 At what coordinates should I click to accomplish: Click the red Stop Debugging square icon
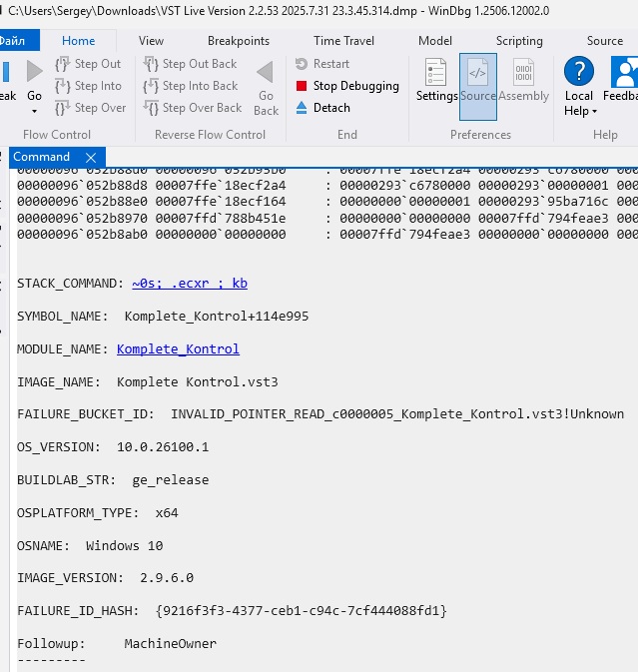(x=302, y=86)
